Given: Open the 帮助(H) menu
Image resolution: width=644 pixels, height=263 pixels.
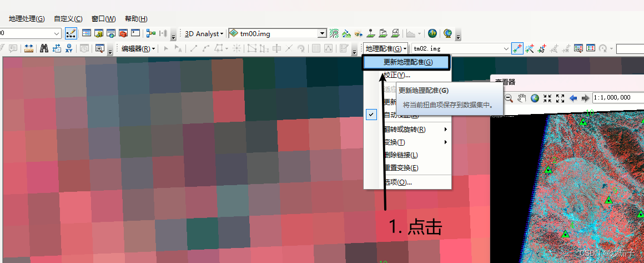Looking at the screenshot, I should pyautogui.click(x=137, y=18).
